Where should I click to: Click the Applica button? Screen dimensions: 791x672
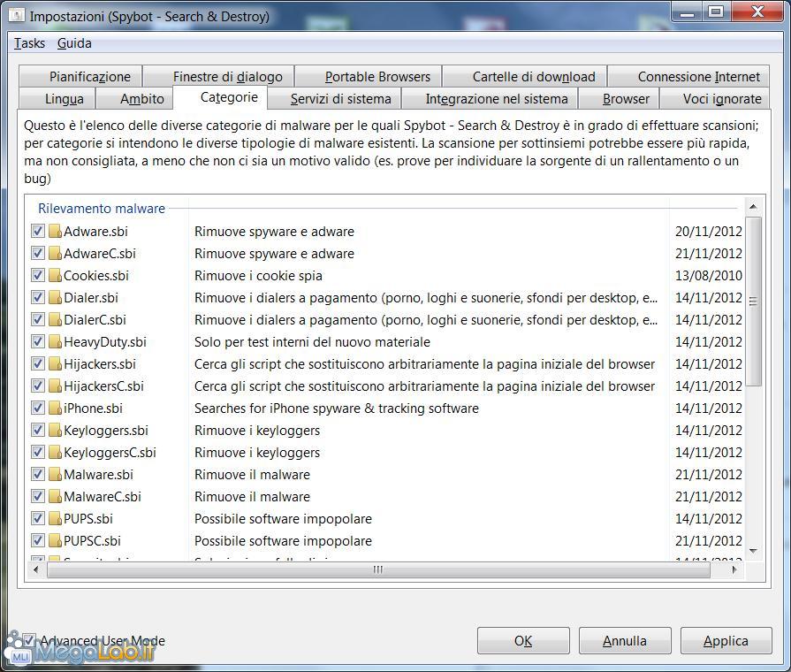726,641
